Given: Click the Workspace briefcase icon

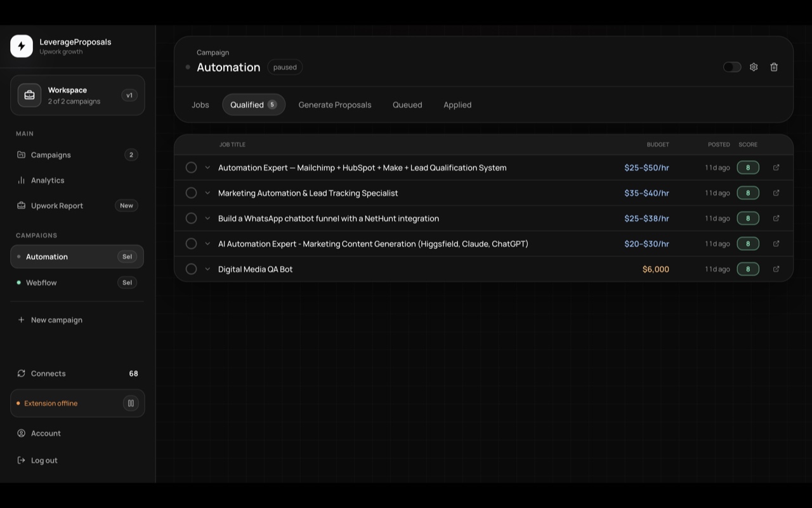Looking at the screenshot, I should (29, 95).
